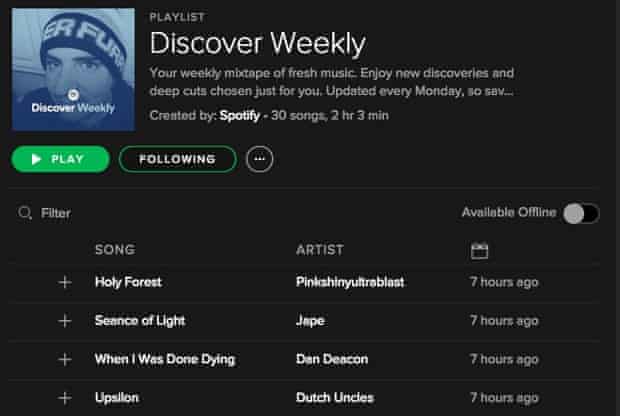Click the FOLLOWING button to unfollow
The width and height of the screenshot is (620, 416).
pos(178,159)
